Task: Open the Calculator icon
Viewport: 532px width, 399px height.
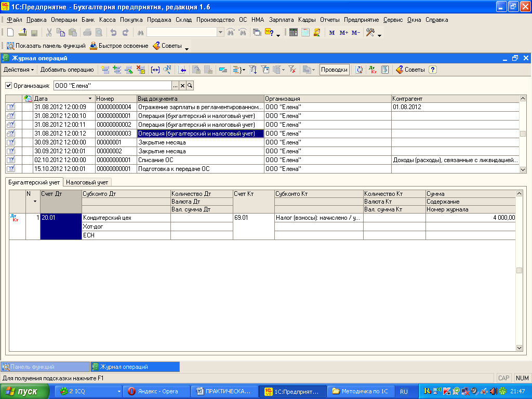Action: [294, 33]
